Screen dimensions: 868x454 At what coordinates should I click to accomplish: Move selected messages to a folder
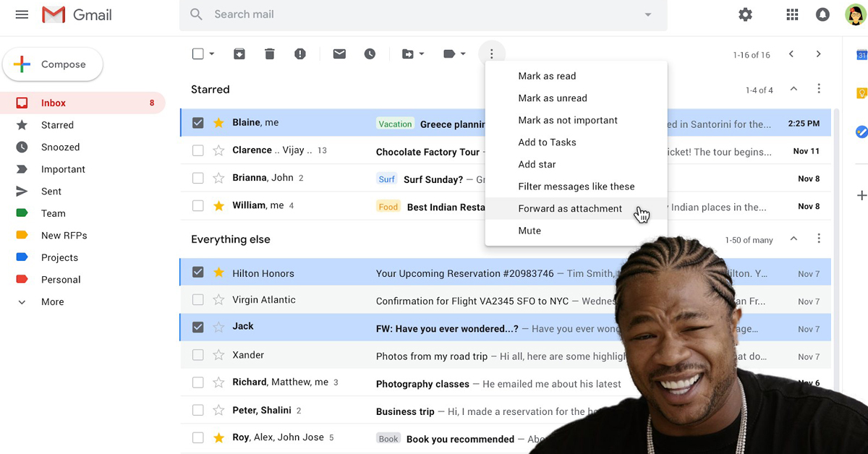(409, 53)
